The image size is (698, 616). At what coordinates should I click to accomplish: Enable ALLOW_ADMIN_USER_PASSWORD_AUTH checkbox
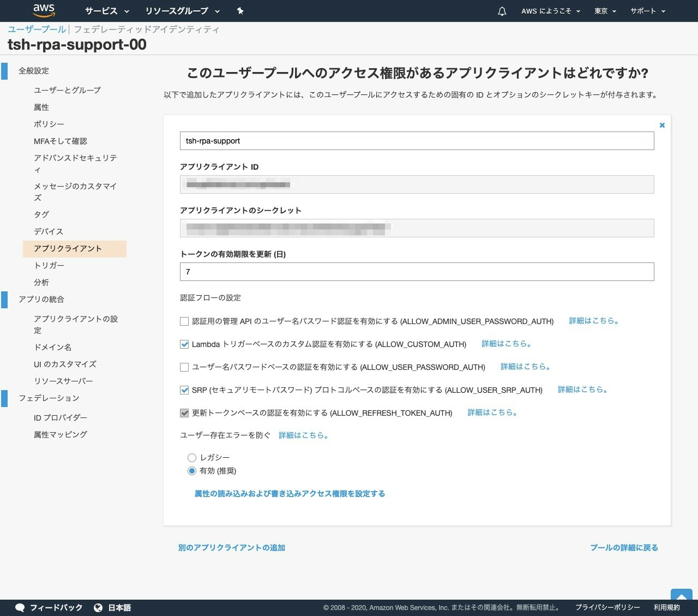[x=184, y=321]
